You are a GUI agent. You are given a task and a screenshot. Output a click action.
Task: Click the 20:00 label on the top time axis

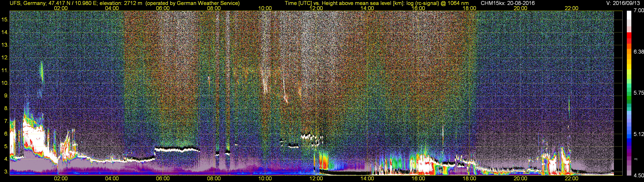click(521, 8)
